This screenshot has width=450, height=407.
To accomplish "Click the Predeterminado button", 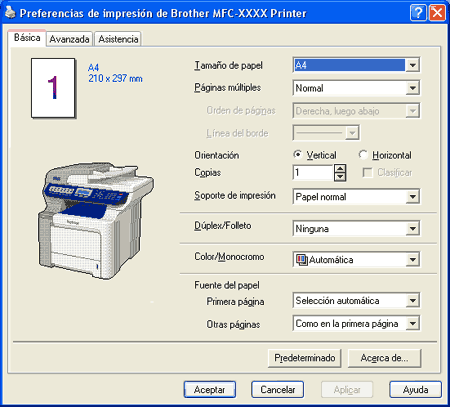I will 304,358.
